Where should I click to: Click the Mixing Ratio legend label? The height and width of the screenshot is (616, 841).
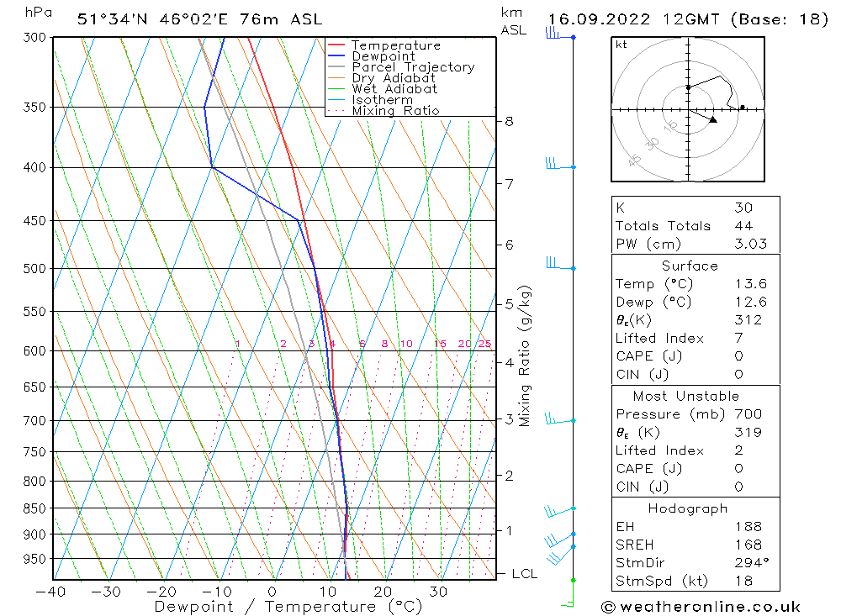(x=396, y=110)
